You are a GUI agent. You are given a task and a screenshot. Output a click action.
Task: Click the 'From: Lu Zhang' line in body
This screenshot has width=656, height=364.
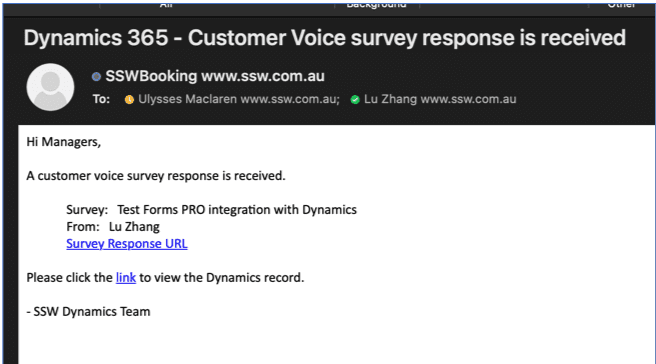tap(113, 227)
